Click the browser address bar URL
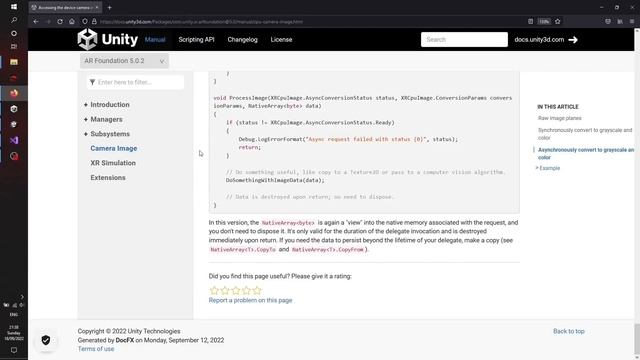The height and width of the screenshot is (360, 640). 201,22
